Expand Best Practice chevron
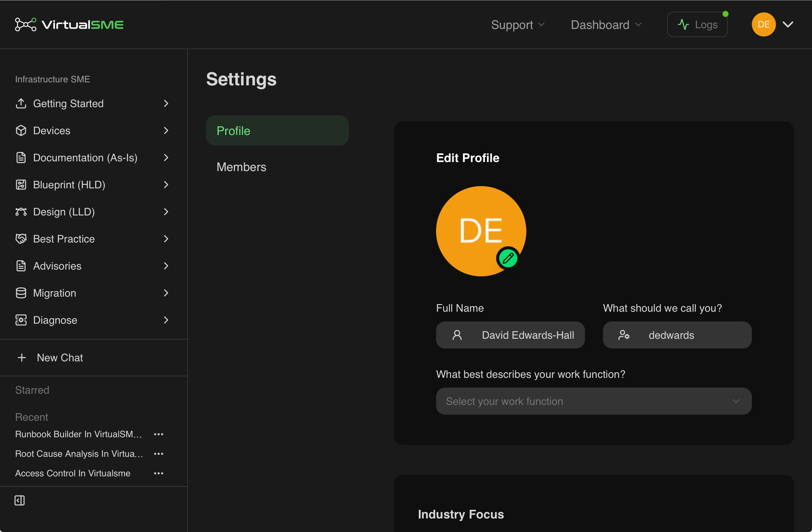The height and width of the screenshot is (532, 812). tap(166, 239)
